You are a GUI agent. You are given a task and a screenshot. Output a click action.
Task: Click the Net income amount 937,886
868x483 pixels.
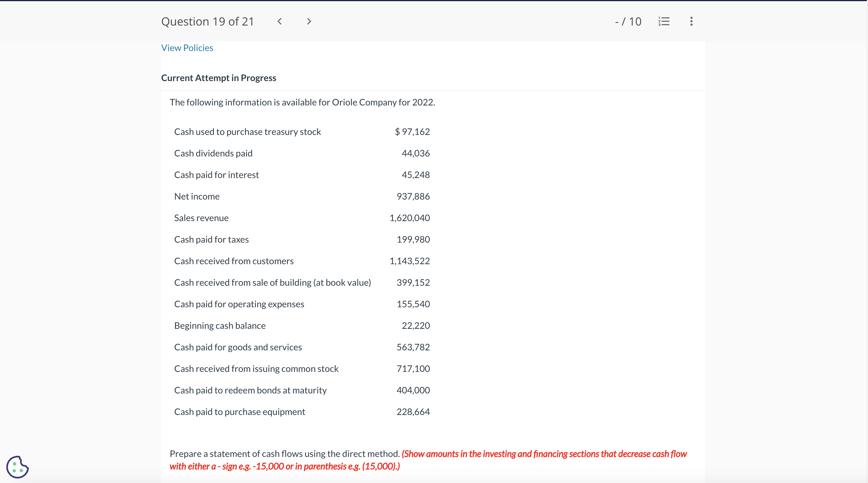coord(413,196)
